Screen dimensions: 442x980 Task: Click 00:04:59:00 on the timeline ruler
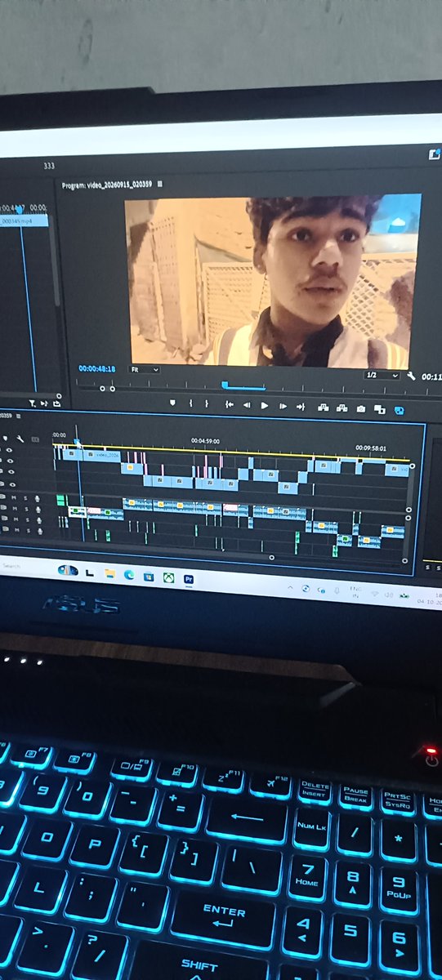[x=205, y=441]
